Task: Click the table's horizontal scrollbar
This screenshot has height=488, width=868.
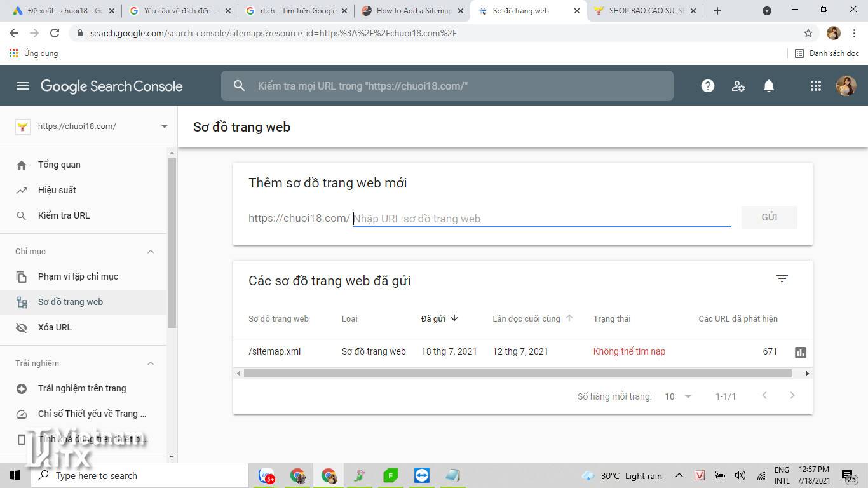Action: point(517,374)
